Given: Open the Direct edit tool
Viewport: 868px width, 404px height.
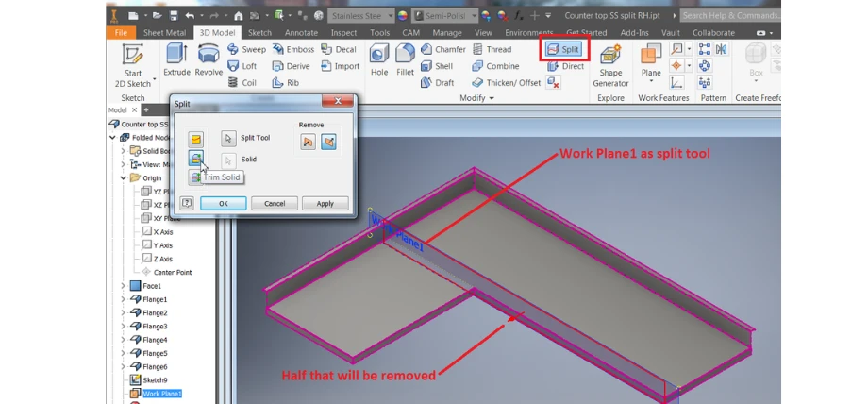Looking at the screenshot, I should coord(565,66).
